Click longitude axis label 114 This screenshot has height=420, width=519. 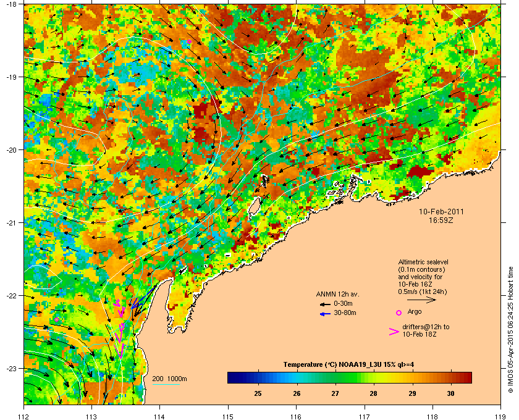click(159, 416)
